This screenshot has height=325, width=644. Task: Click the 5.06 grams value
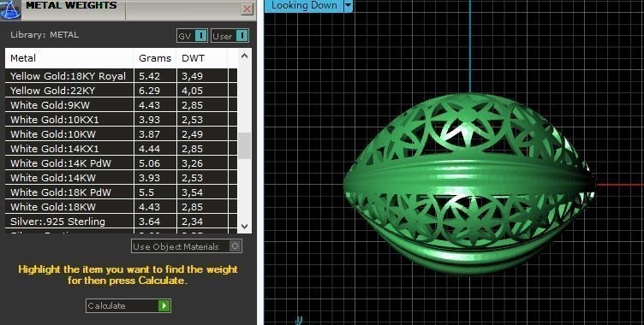[149, 163]
